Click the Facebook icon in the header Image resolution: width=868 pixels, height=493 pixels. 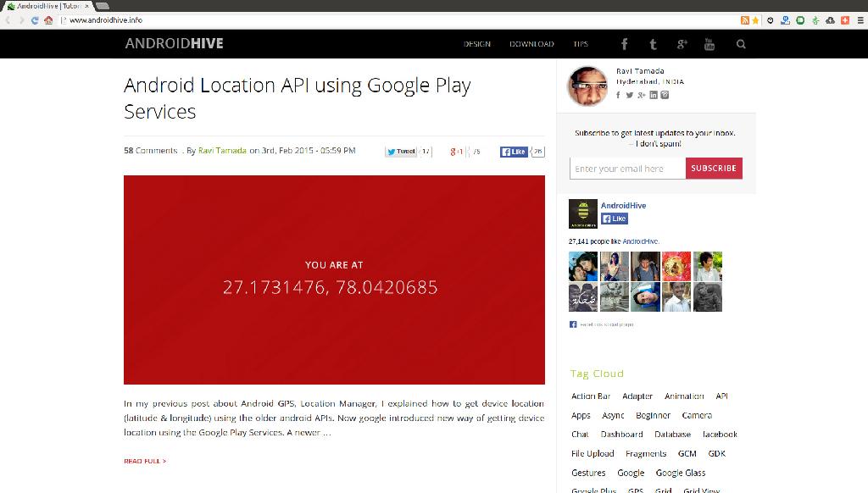point(624,43)
